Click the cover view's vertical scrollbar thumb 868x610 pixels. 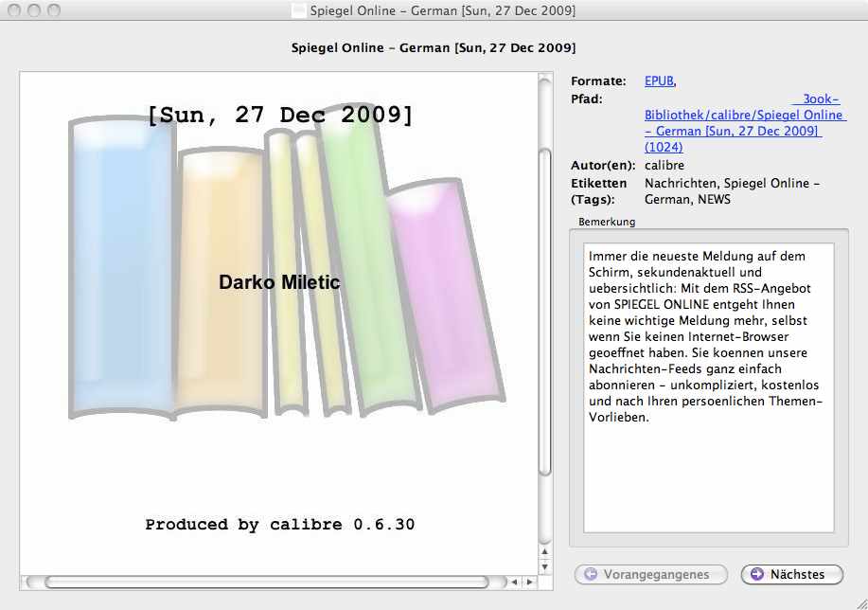coord(545,312)
